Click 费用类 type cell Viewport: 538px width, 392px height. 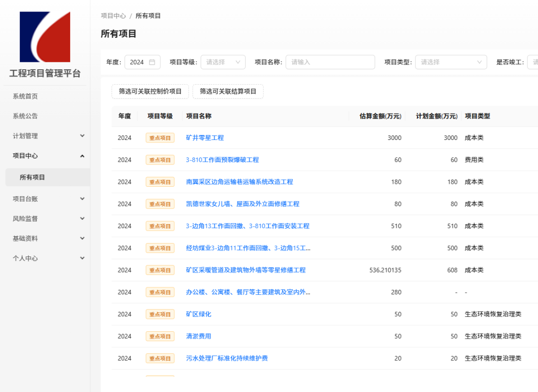[474, 160]
